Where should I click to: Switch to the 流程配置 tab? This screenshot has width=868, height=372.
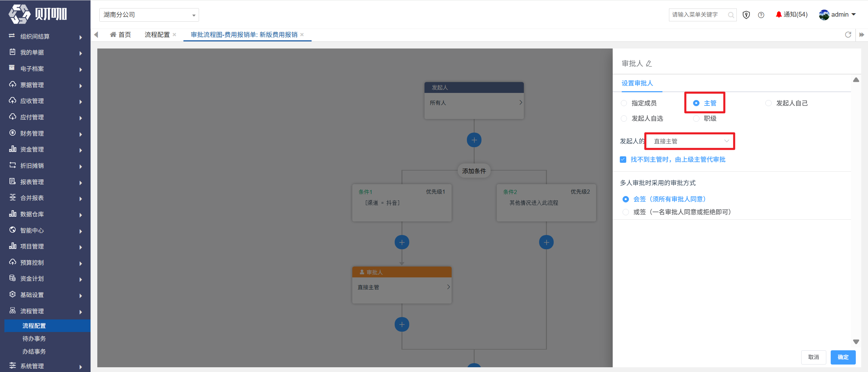pyautogui.click(x=157, y=35)
